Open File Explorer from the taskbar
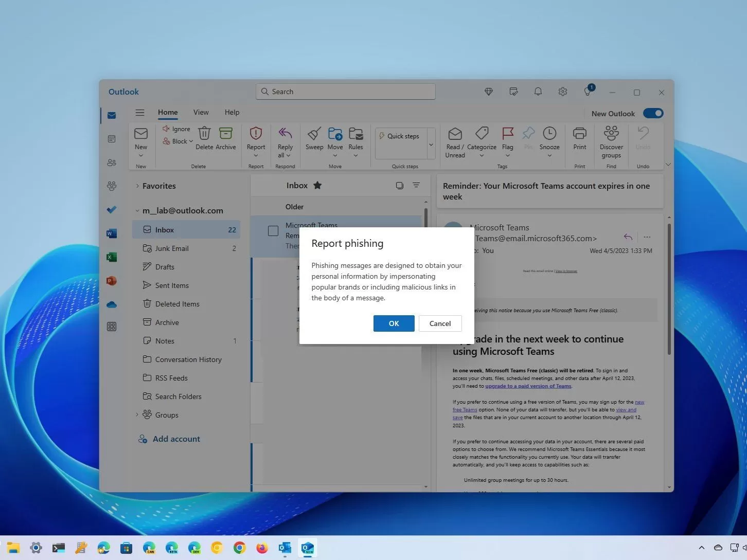747x560 pixels. point(13,548)
